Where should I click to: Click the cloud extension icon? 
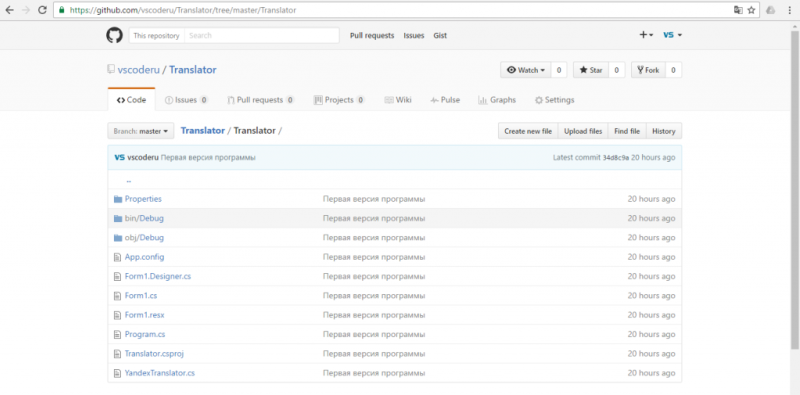coord(771,10)
